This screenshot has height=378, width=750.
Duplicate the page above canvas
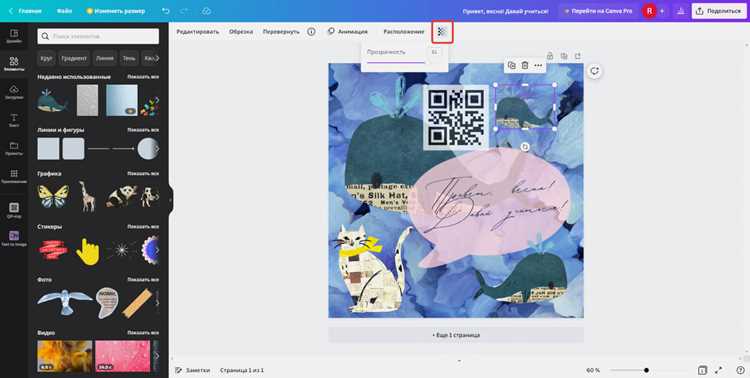point(564,56)
